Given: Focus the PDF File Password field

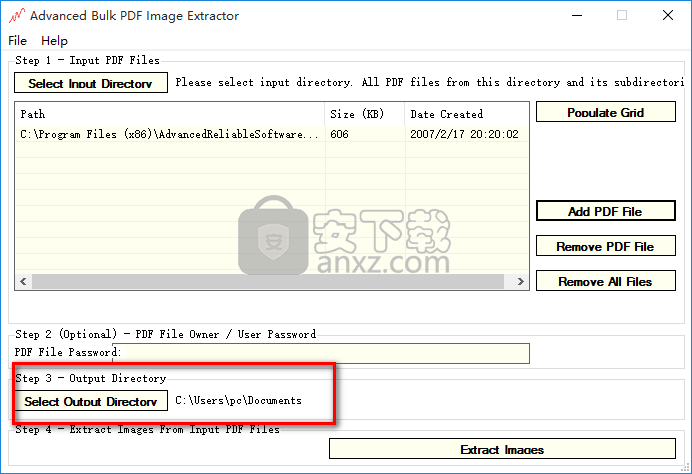Looking at the screenshot, I should tap(321, 353).
